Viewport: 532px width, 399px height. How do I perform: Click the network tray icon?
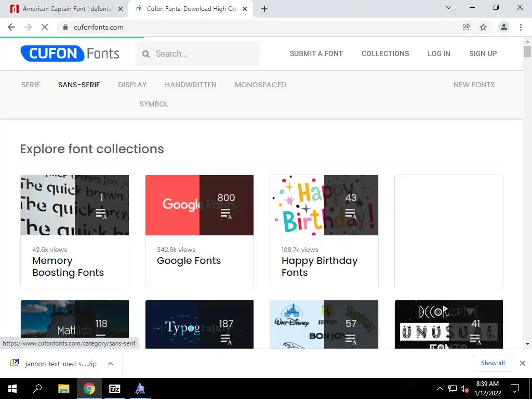click(453, 389)
